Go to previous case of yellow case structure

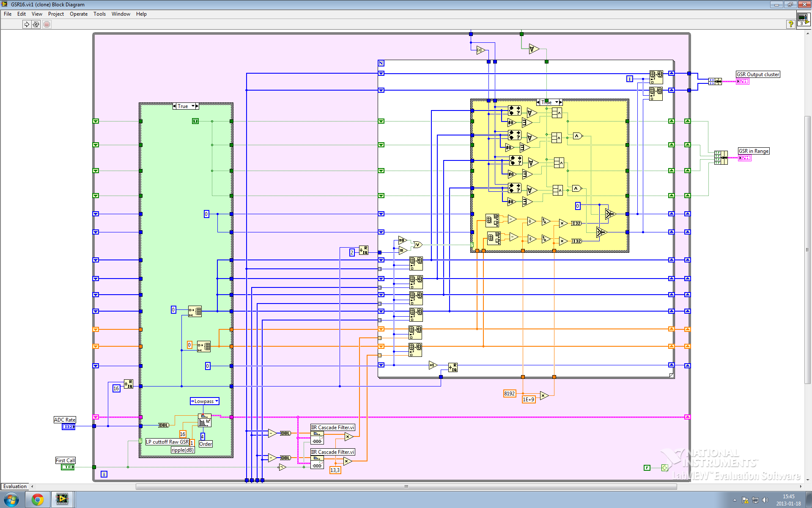pos(538,102)
